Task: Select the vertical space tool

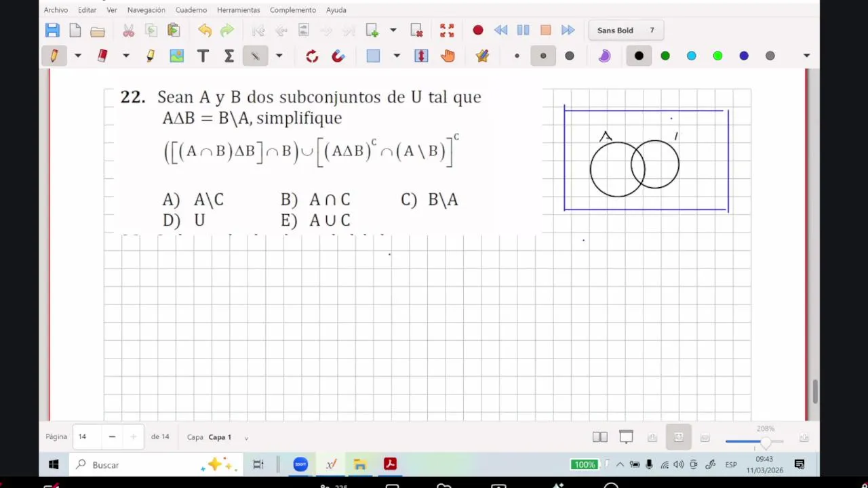Action: tap(421, 56)
